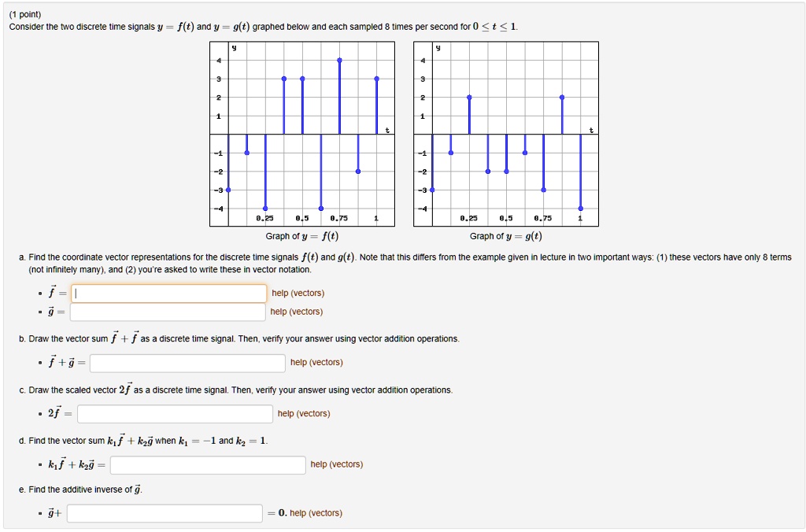Open help (vectors) for f⃗ + g⃗

point(316,363)
